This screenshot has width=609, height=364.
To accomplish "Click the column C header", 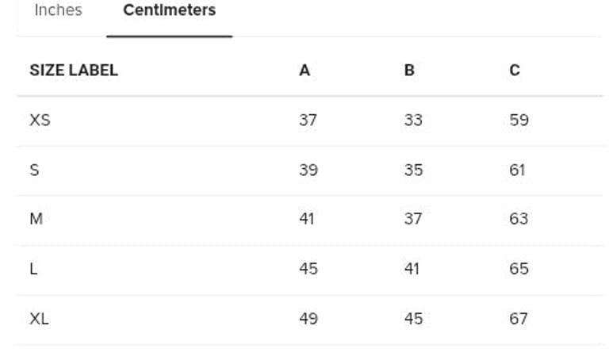I will click(515, 70).
